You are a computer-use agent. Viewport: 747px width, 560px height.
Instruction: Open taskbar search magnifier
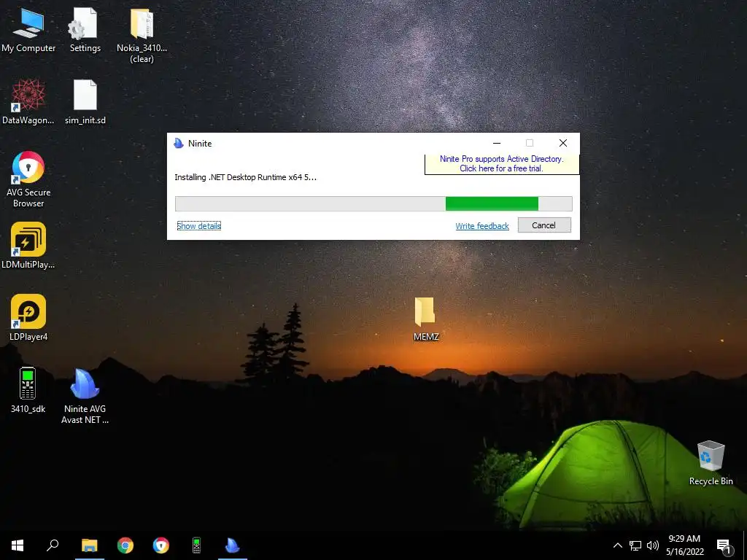click(x=53, y=545)
